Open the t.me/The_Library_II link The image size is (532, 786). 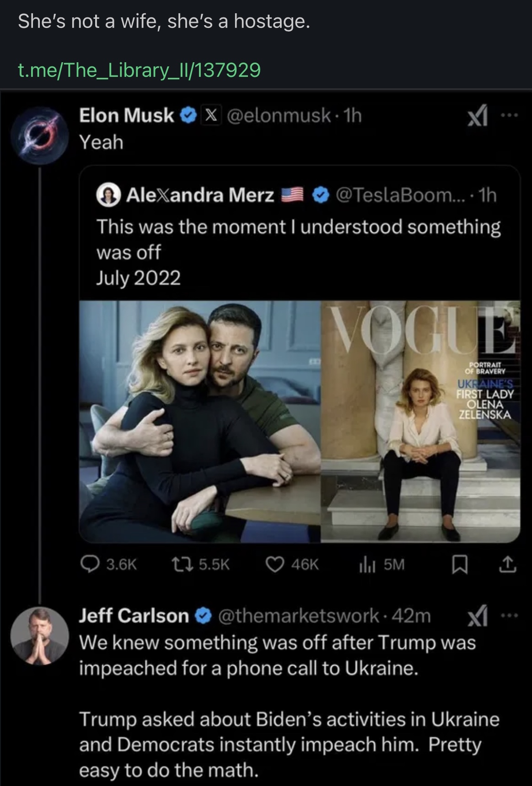[137, 70]
